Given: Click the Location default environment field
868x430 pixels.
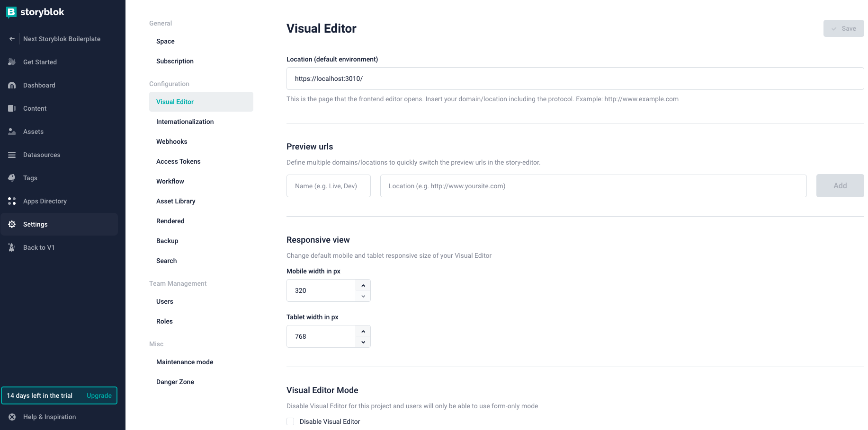Looking at the screenshot, I should coord(575,79).
